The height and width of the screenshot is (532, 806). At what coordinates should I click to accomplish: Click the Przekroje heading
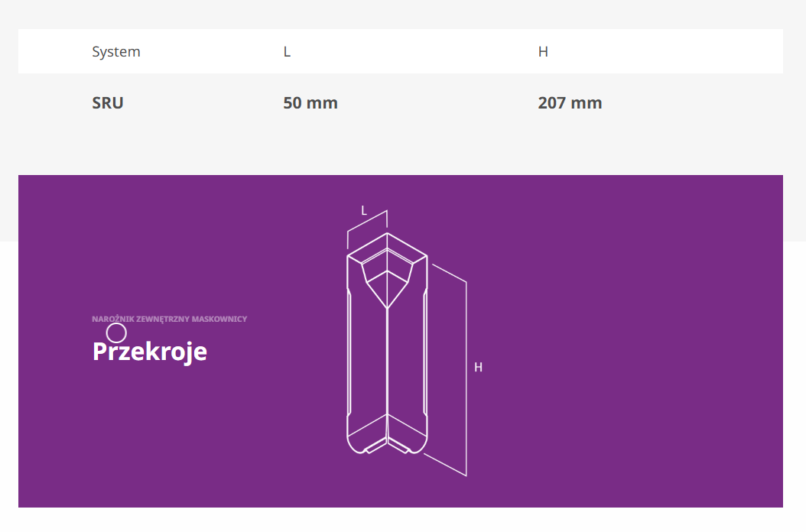pyautogui.click(x=150, y=352)
